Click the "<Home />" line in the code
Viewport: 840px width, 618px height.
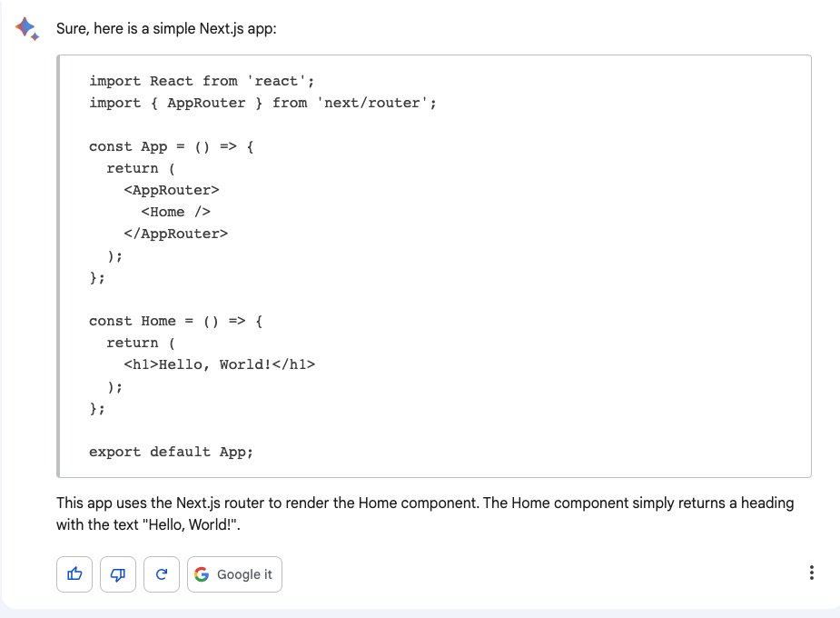tap(175, 213)
